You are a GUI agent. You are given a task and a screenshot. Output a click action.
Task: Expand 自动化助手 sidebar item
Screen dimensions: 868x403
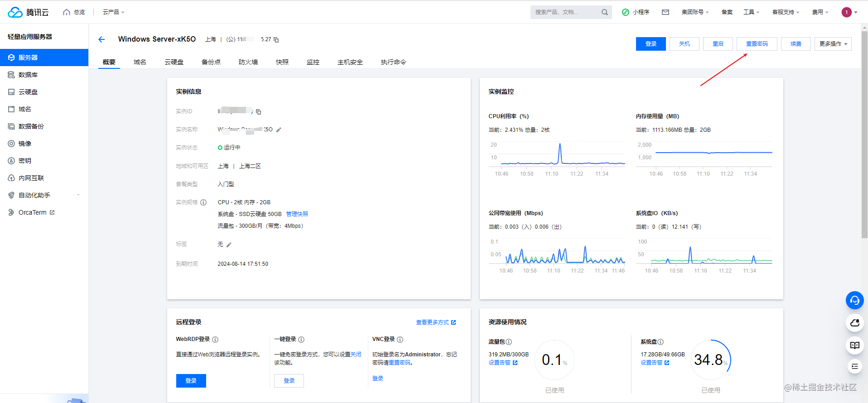(x=44, y=195)
